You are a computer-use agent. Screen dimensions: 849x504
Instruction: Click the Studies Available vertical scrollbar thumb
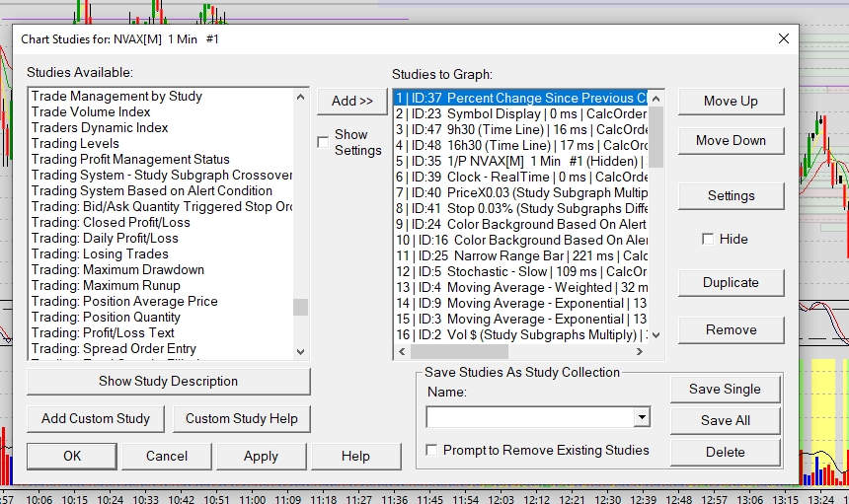[300, 307]
